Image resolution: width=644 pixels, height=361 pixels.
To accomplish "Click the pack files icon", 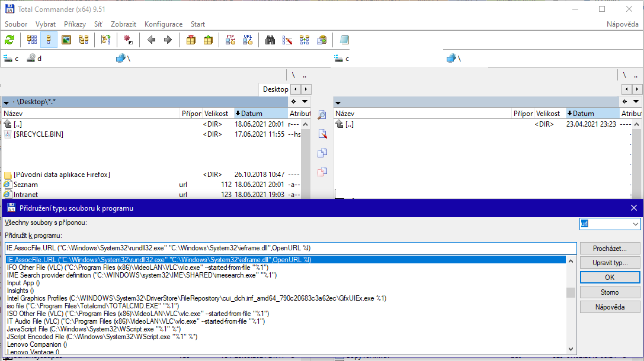I will (x=191, y=40).
